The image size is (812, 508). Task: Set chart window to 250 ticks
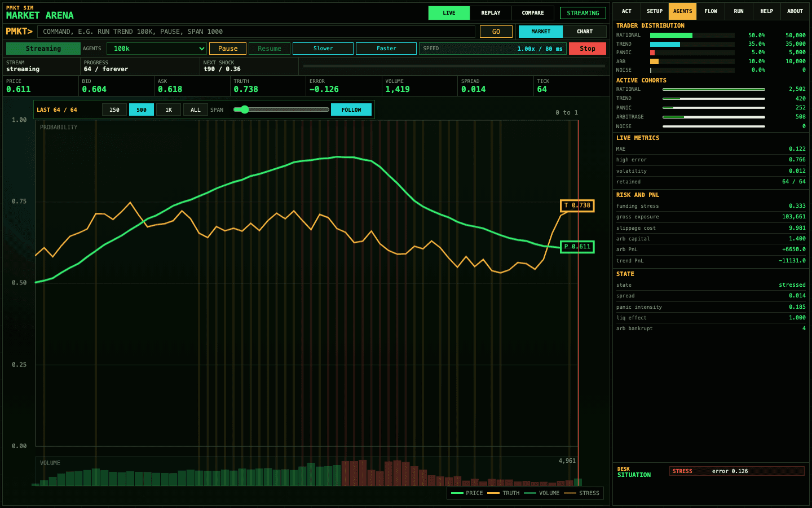coord(114,110)
